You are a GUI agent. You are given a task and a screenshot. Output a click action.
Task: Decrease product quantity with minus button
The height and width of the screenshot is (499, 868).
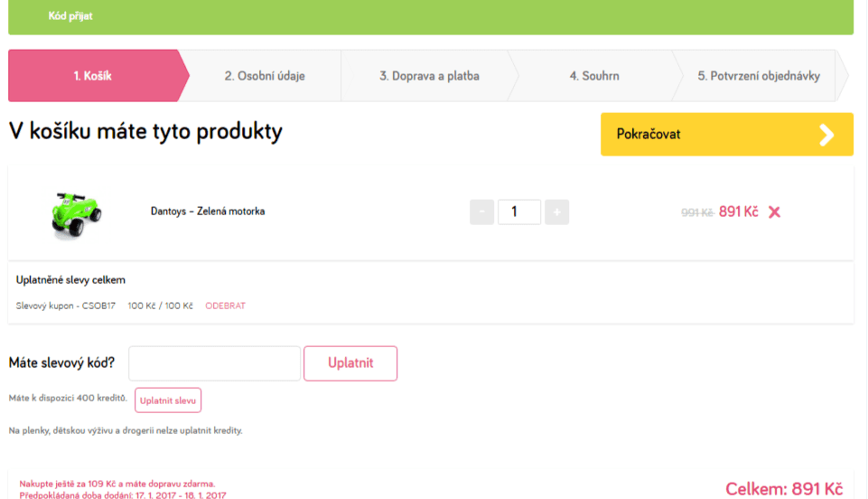click(x=481, y=212)
